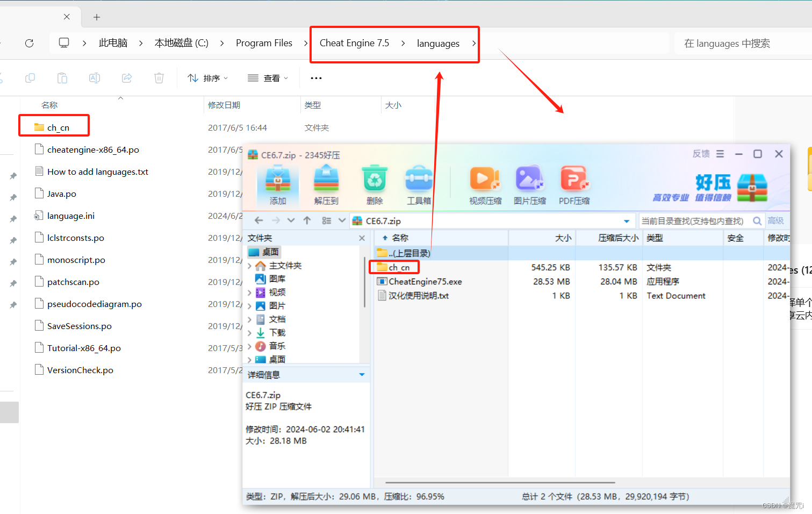Image resolution: width=812 pixels, height=514 pixels.
Task: Click the Explorer copy icon
Action: point(30,78)
